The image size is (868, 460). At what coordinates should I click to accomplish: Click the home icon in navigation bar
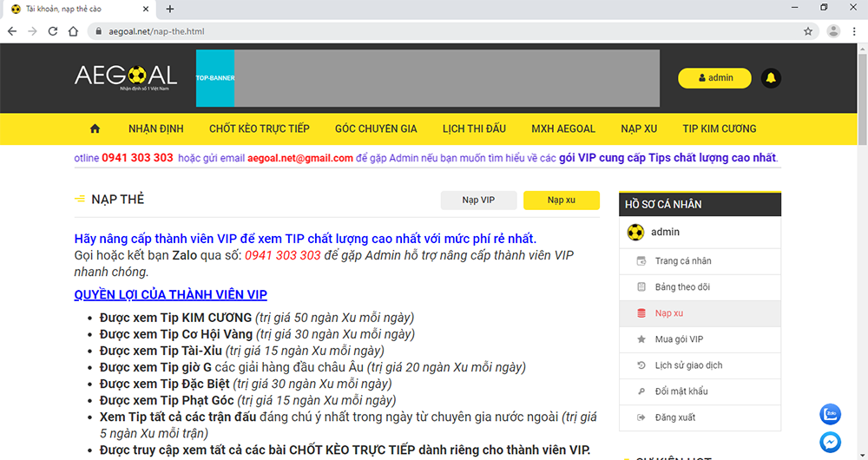click(x=95, y=128)
